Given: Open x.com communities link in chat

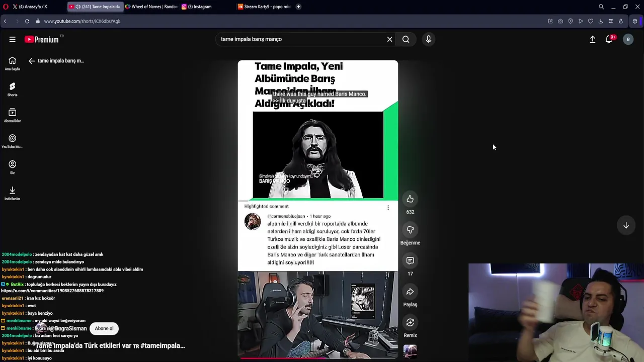Looking at the screenshot, I should coord(52,291).
